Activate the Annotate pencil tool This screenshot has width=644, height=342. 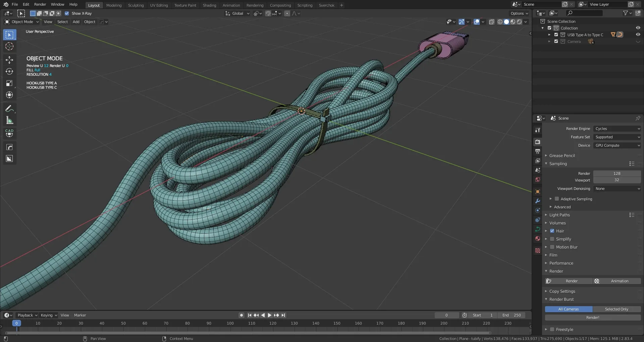[9, 109]
